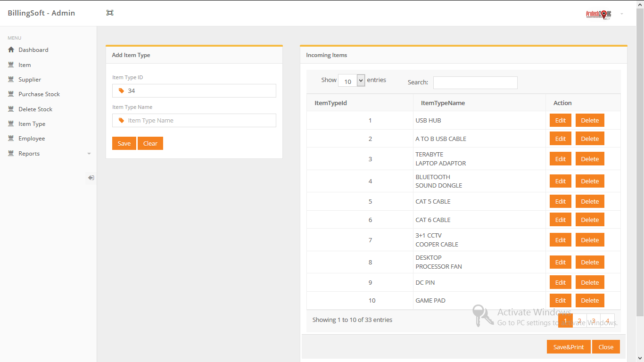
Task: Open the Item Type menu entry
Action: [x=32, y=123]
